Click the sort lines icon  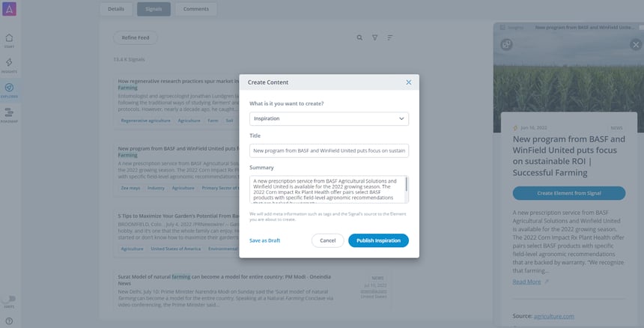(x=389, y=37)
